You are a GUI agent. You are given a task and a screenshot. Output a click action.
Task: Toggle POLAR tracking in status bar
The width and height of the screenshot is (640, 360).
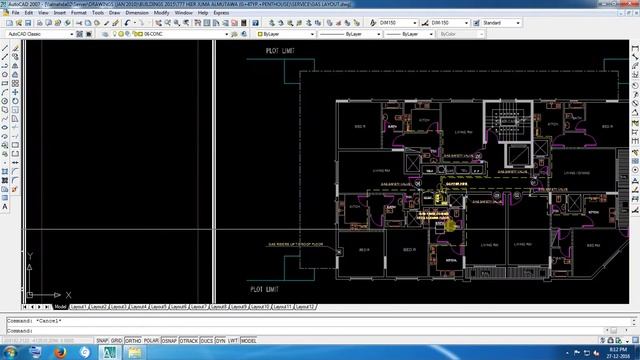(x=151, y=340)
